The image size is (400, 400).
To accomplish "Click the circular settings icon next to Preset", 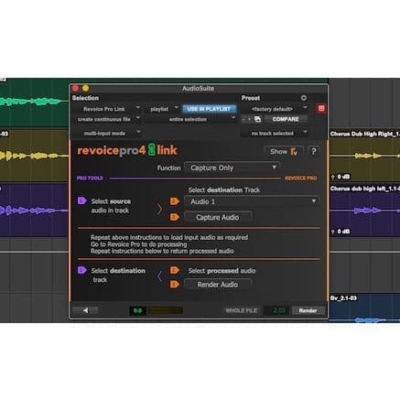I will (x=303, y=98).
